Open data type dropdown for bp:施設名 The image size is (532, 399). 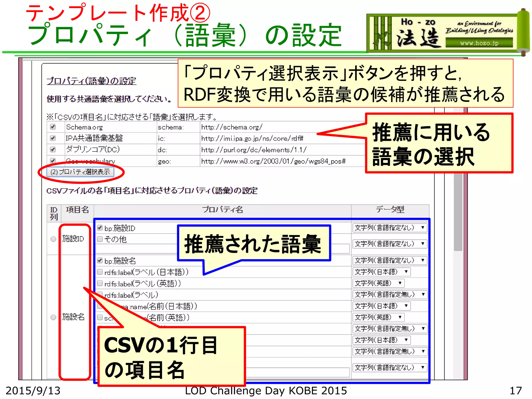[x=390, y=260]
